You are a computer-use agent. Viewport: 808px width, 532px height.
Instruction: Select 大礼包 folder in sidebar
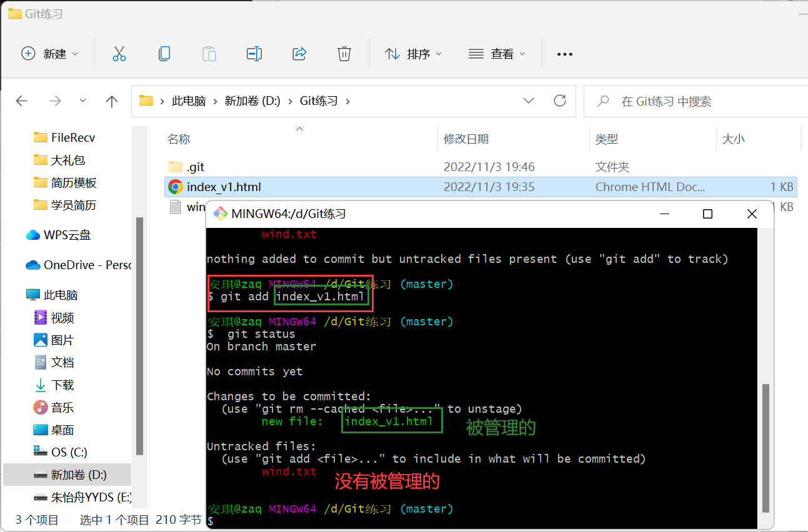click(x=67, y=160)
